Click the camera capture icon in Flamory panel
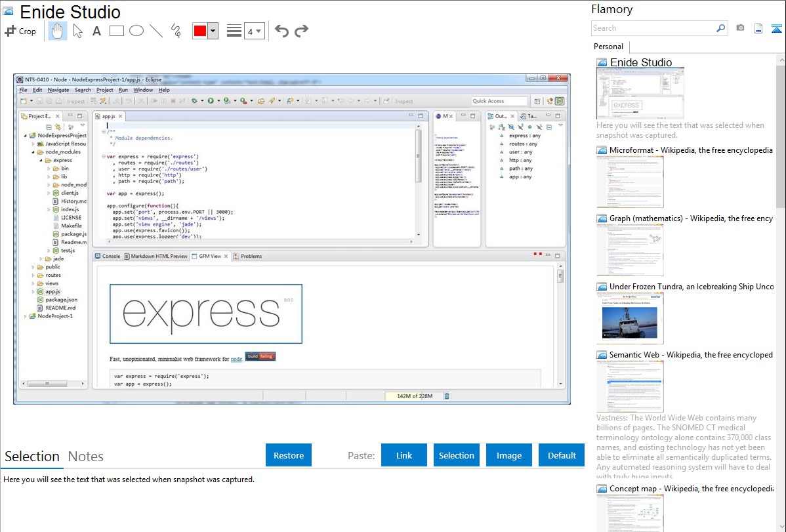 [740, 28]
